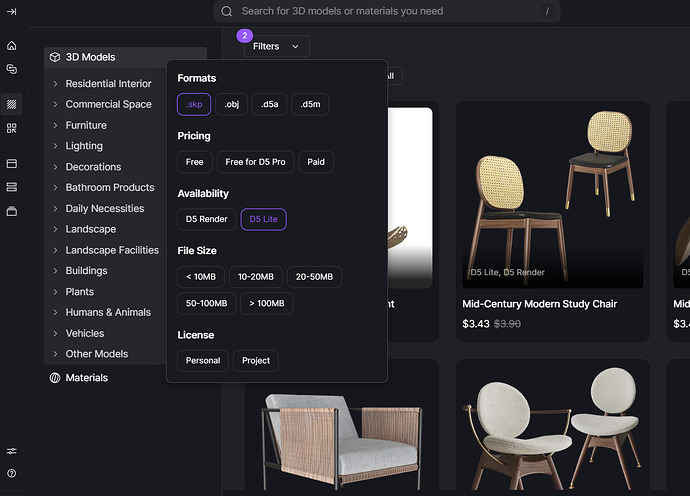
Task: Click the search 3D models input field
Action: [x=390, y=12]
